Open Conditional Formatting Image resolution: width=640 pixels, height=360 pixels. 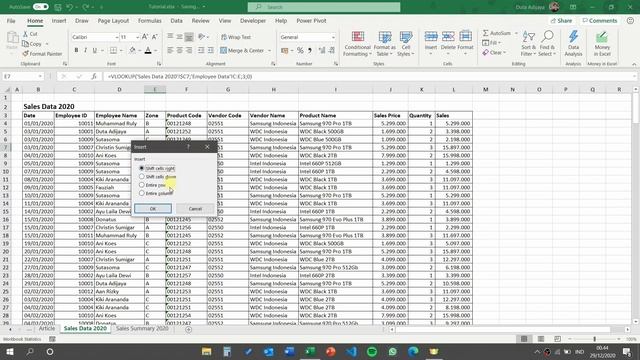(358, 44)
